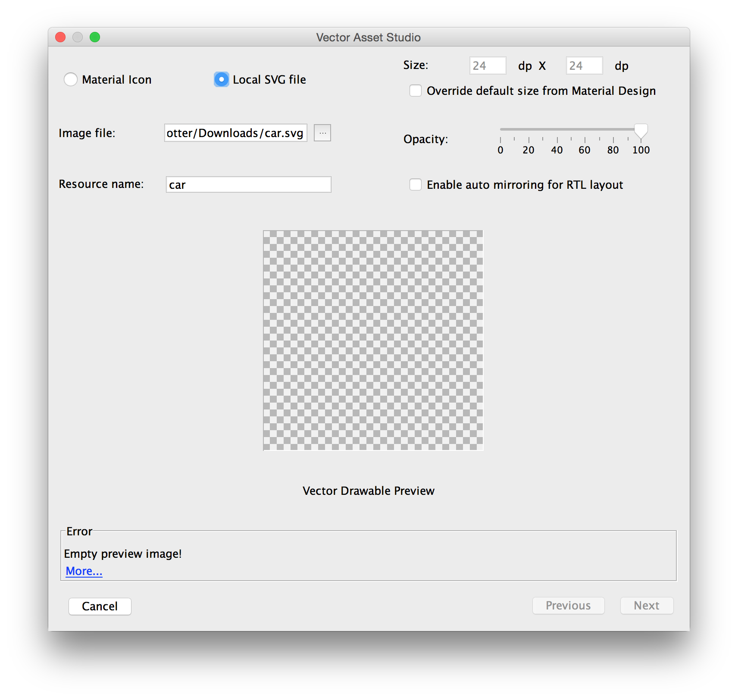This screenshot has width=738, height=700.
Task: Open the More... error details link
Action: point(84,571)
